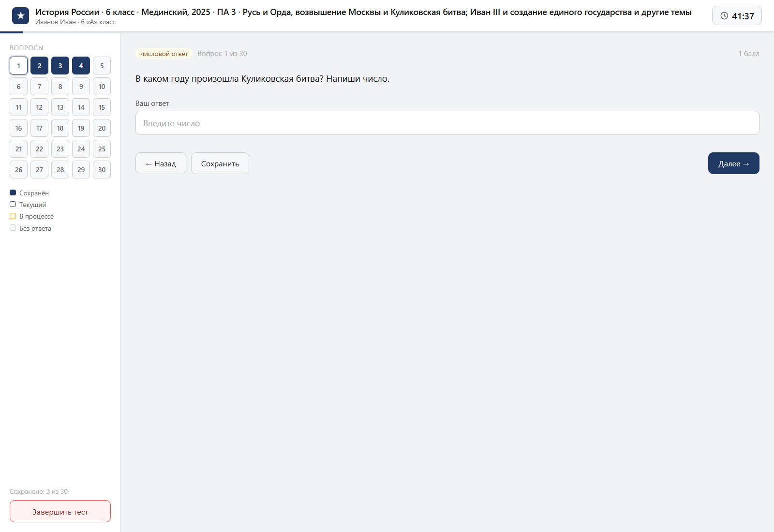Go to question 1
The image size is (774, 532).
[18, 66]
